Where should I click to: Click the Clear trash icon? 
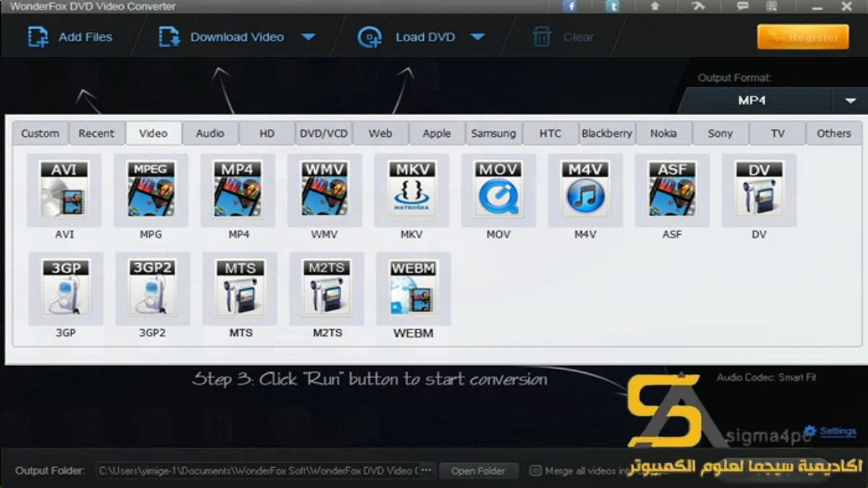pos(542,37)
